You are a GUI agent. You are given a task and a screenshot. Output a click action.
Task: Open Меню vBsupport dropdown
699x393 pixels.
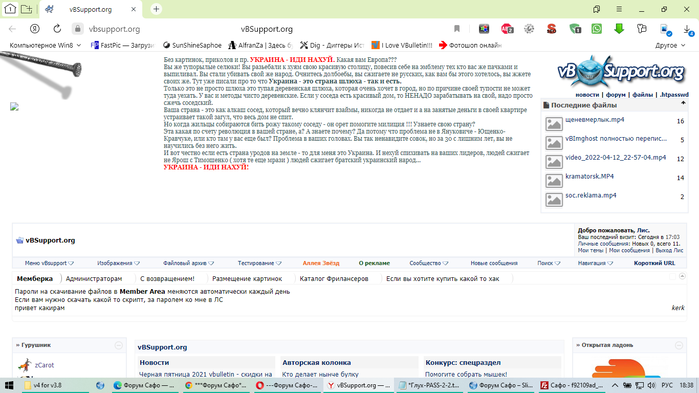click(x=49, y=263)
